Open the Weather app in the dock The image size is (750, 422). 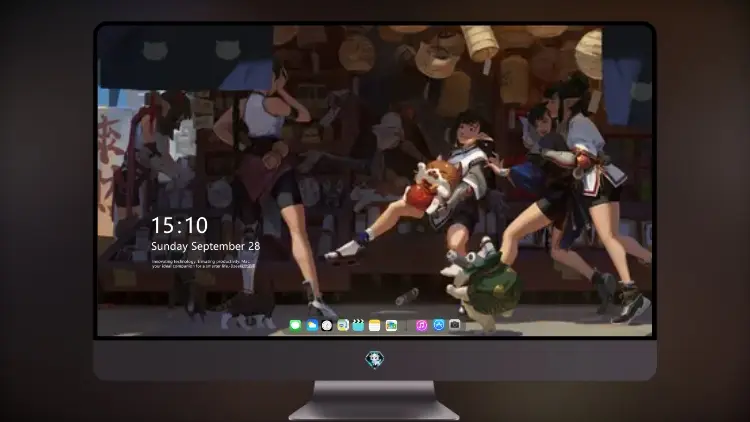click(x=312, y=325)
